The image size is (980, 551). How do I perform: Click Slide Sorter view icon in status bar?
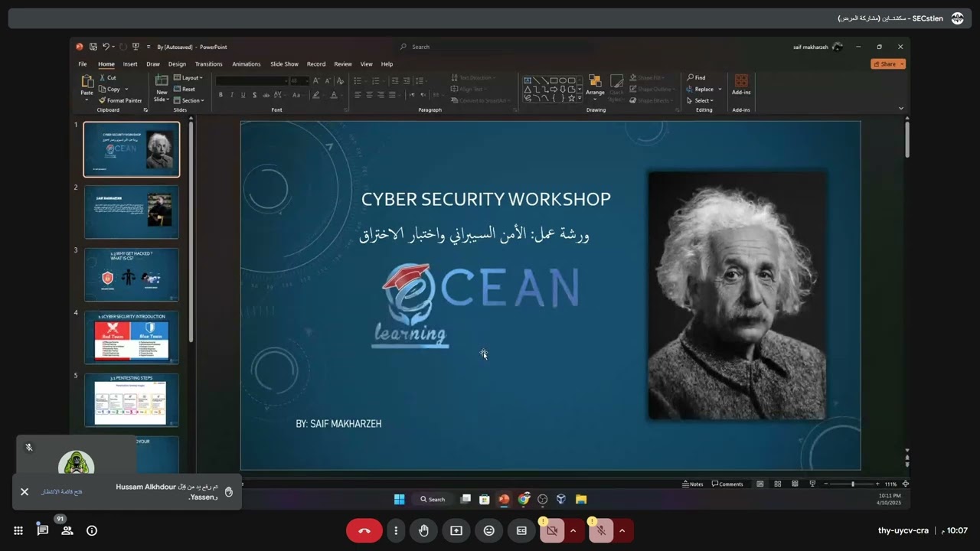[x=777, y=484]
